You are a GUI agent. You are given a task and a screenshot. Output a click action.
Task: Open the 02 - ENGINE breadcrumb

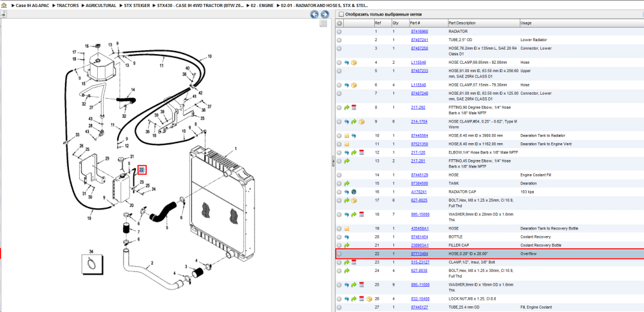(262, 6)
